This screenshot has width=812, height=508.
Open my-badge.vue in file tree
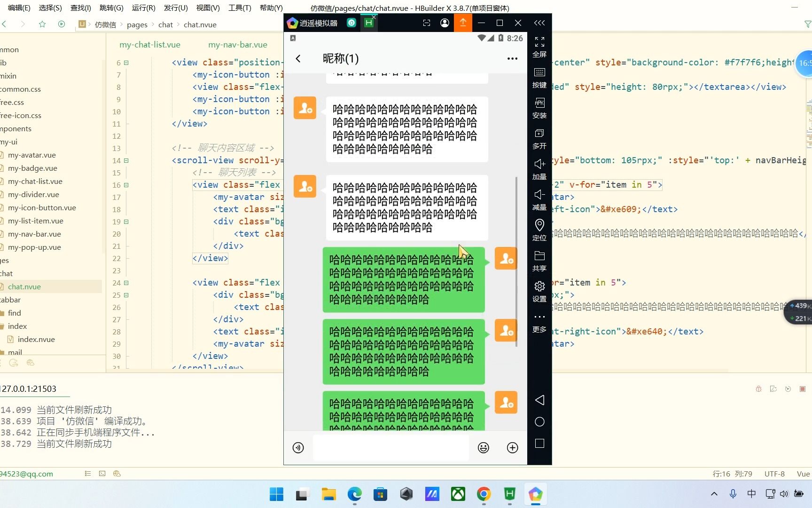tap(32, 168)
